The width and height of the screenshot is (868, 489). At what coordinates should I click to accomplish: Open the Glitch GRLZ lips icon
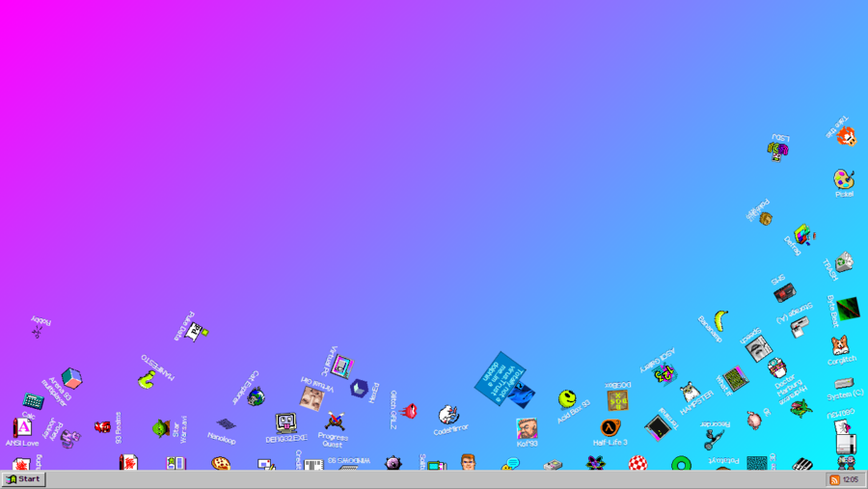409,411
